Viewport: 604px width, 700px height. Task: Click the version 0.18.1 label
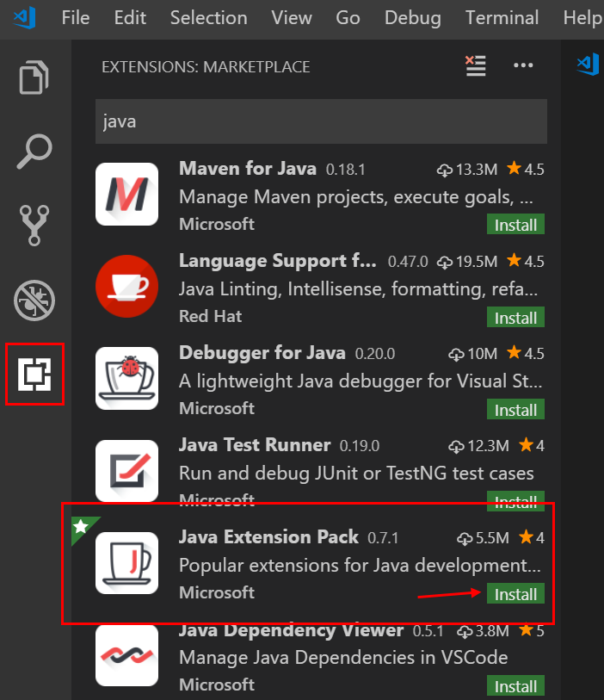pyautogui.click(x=346, y=170)
